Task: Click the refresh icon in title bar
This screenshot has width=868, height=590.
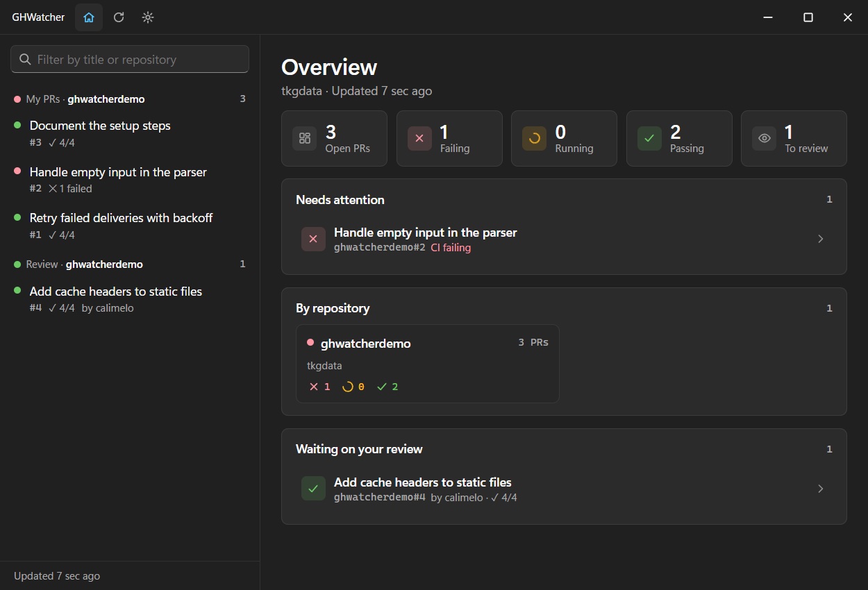Action: coord(119,17)
